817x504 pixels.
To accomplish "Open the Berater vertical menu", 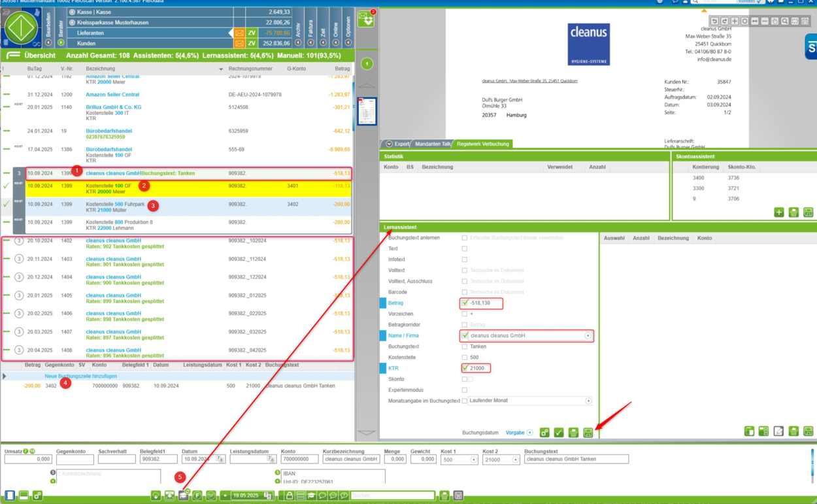I will point(61,27).
